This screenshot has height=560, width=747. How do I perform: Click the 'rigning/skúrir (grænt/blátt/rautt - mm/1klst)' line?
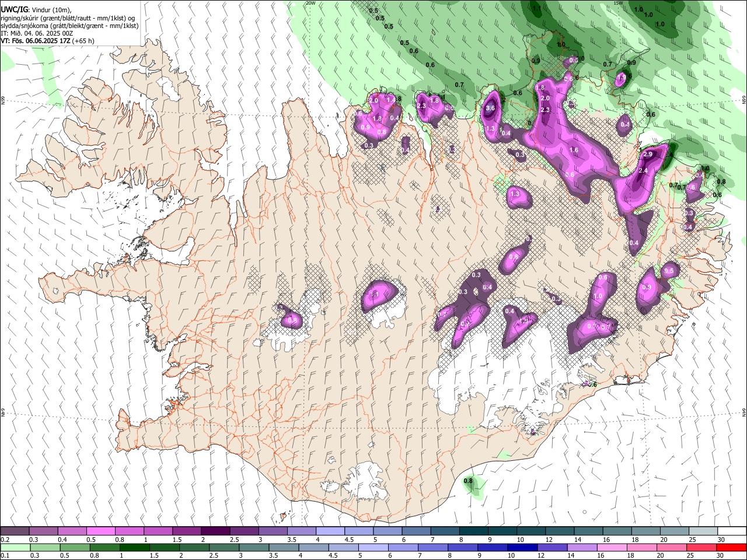tap(68, 18)
